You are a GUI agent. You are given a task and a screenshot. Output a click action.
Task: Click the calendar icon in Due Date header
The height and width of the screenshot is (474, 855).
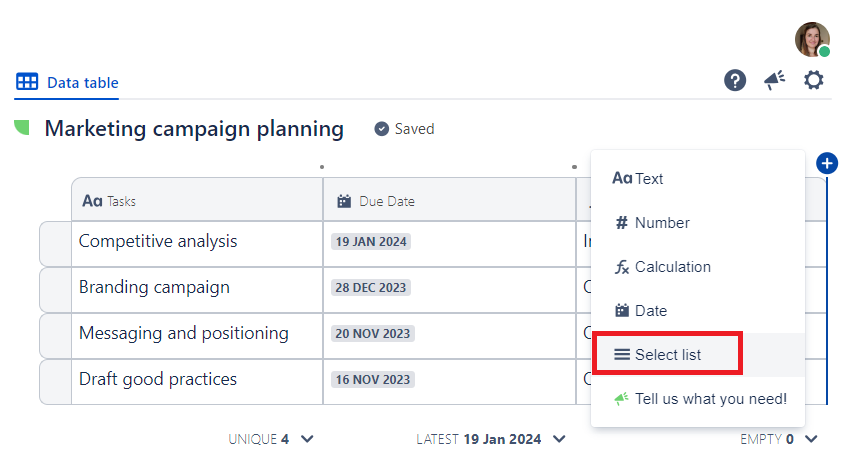pos(344,201)
